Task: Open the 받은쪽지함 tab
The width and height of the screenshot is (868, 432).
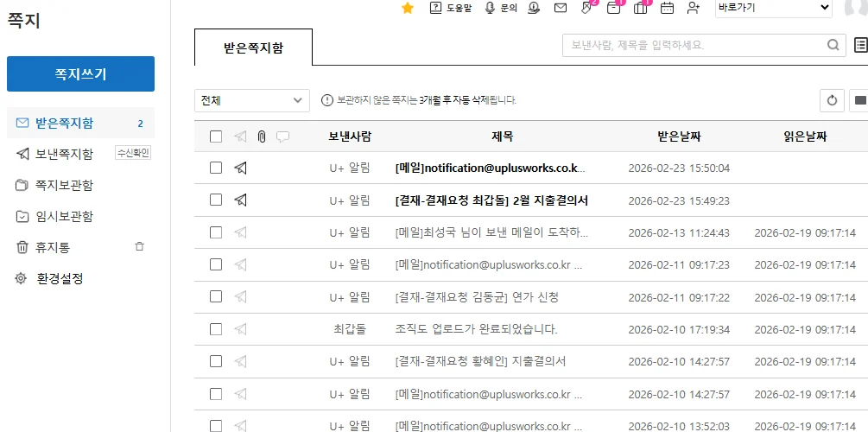Action: (x=253, y=48)
